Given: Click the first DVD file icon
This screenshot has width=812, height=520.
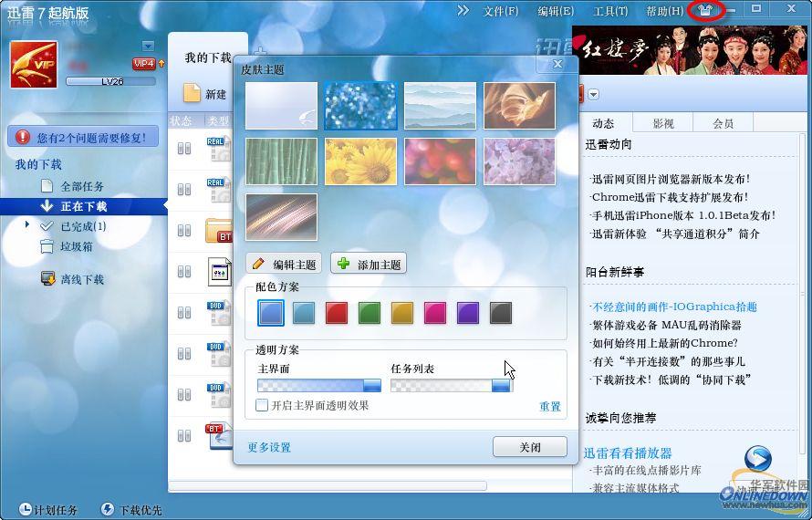Looking at the screenshot, I should pyautogui.click(x=219, y=312).
